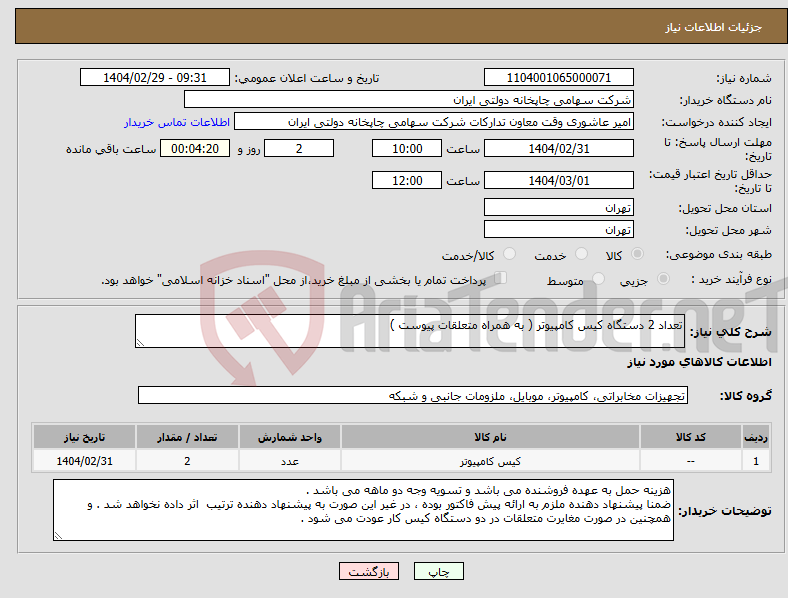Select the متوسط purchase type radio

(599, 278)
